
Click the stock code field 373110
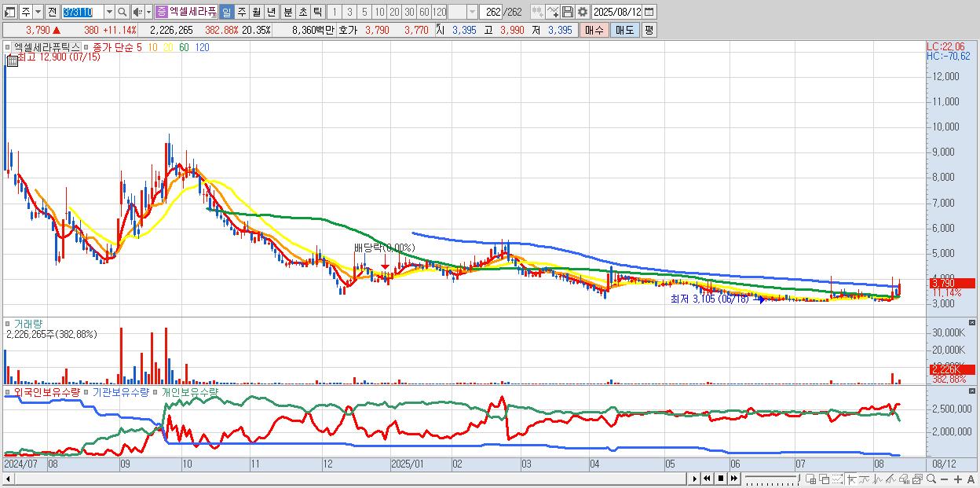click(83, 12)
